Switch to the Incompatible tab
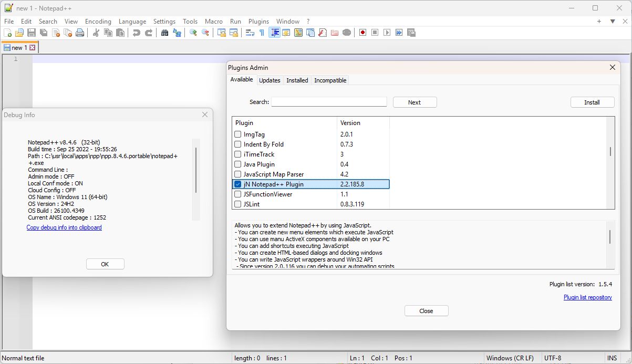Viewport: 632px width, 364px height. [330, 80]
